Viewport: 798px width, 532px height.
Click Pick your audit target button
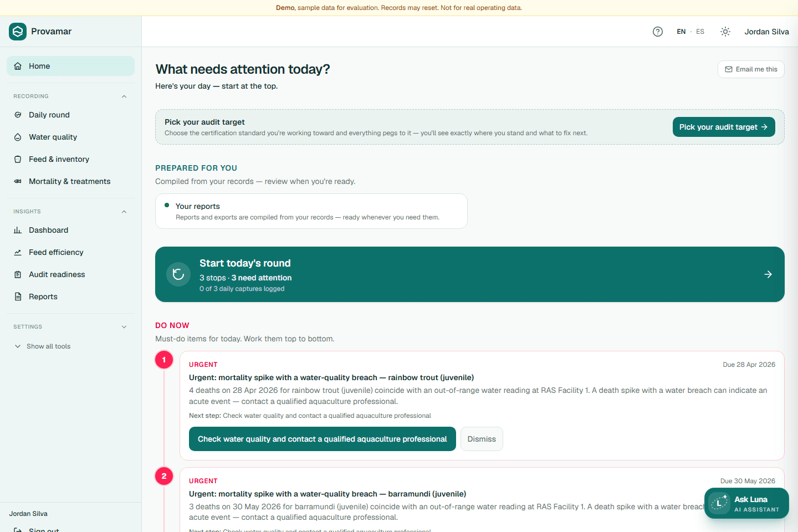[x=724, y=127]
